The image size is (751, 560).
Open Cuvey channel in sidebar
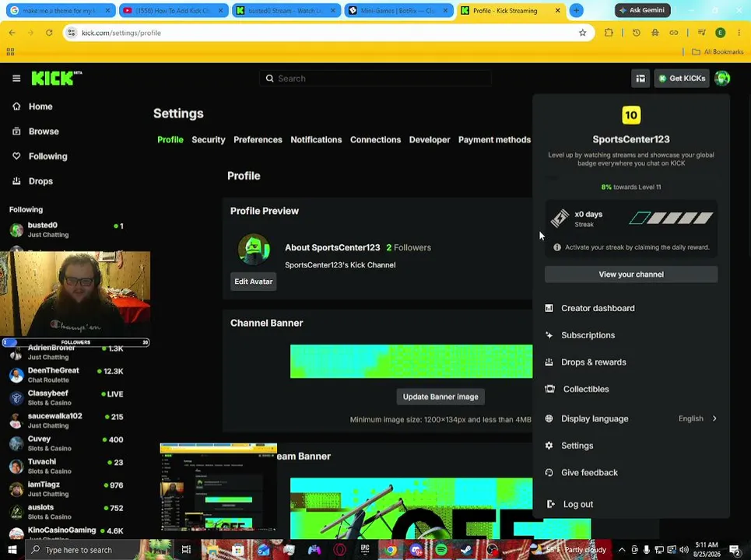pos(67,443)
